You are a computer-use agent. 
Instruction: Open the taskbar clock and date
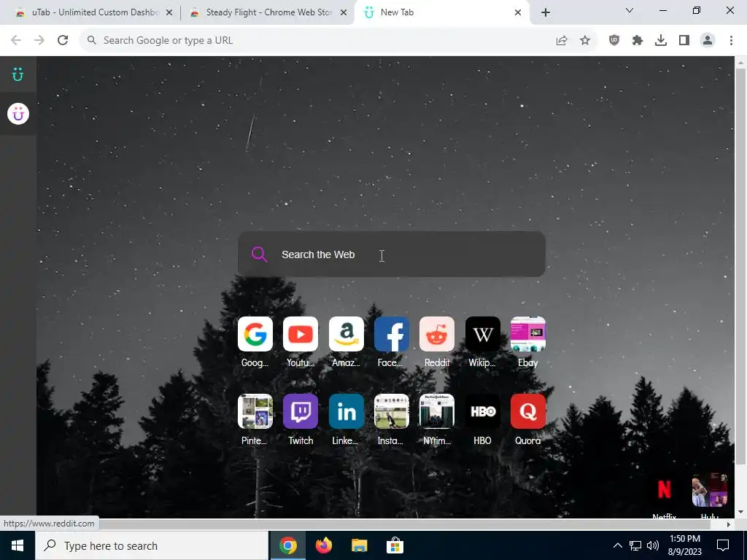click(684, 545)
